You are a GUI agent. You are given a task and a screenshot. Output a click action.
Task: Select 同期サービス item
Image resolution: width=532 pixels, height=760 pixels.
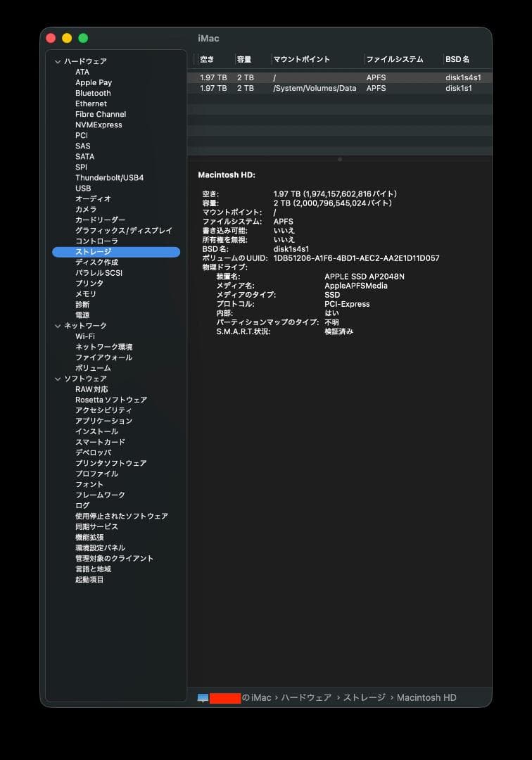pos(96,527)
